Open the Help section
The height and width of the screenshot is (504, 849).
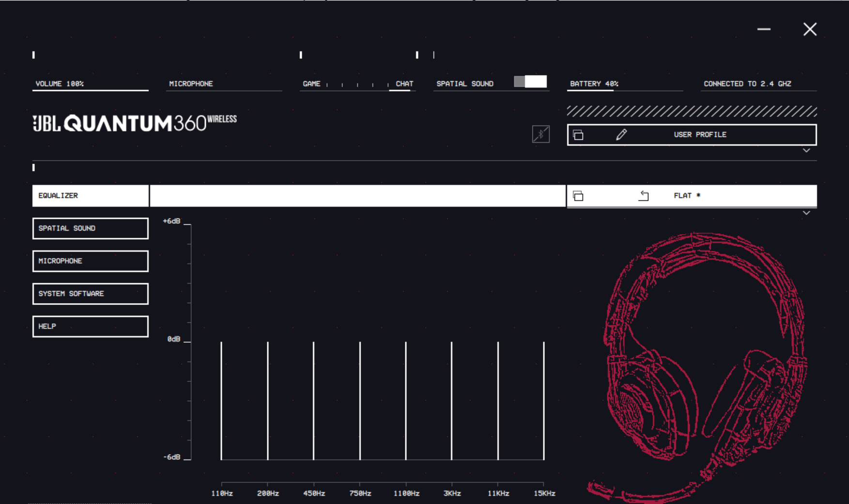(91, 326)
